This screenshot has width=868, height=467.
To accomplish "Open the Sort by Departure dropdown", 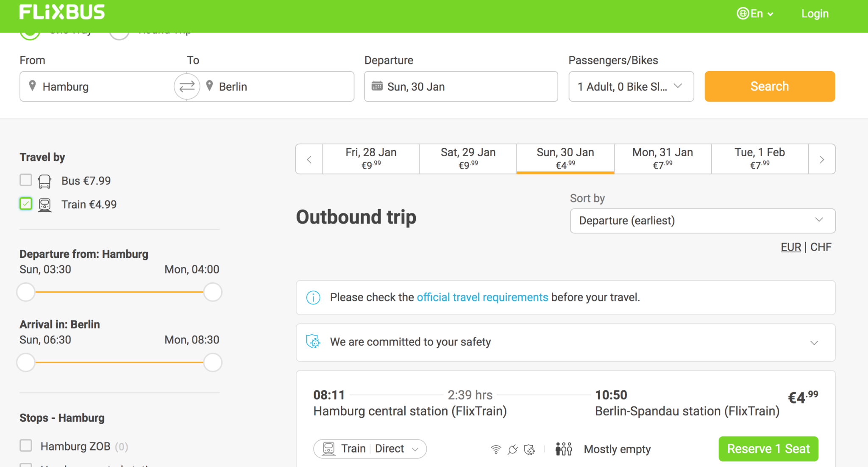I will (703, 221).
